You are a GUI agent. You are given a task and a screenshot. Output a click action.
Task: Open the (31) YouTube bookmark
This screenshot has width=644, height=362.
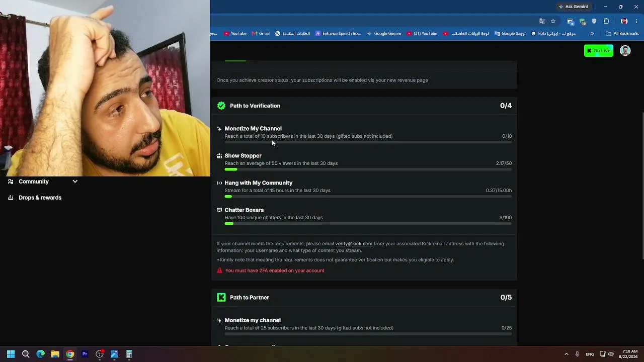[x=422, y=34]
